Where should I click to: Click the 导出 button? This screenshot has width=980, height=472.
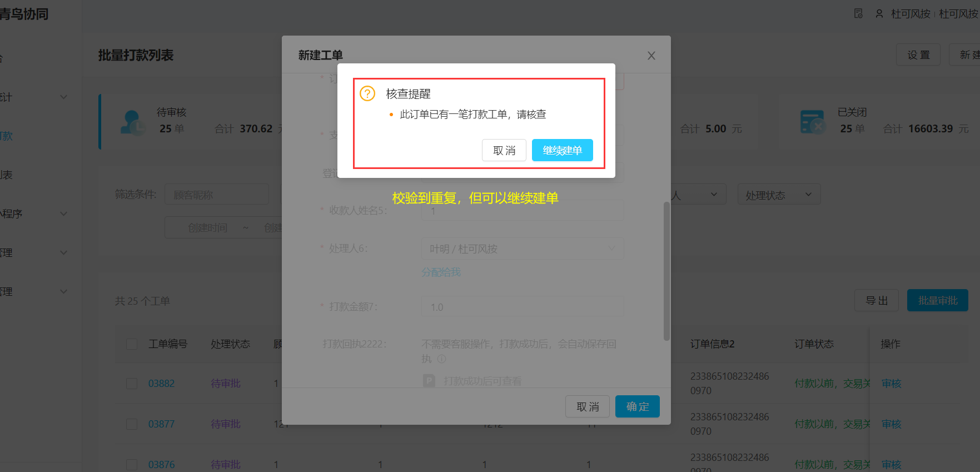(x=877, y=300)
